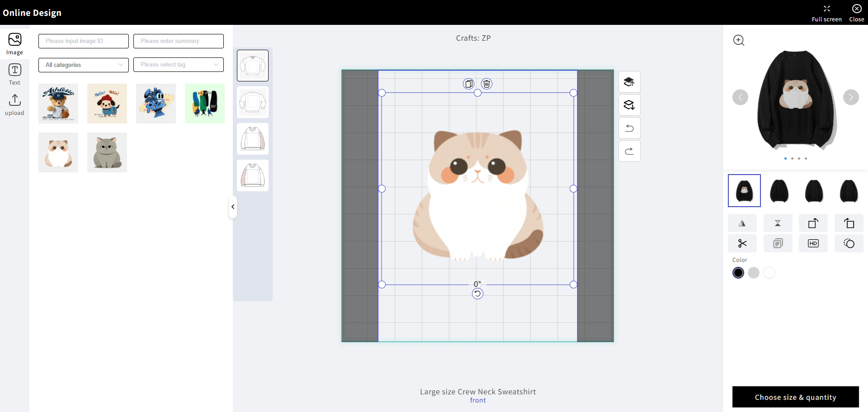Open the upload tab
Screen dimensions: 868x412
coord(14,105)
